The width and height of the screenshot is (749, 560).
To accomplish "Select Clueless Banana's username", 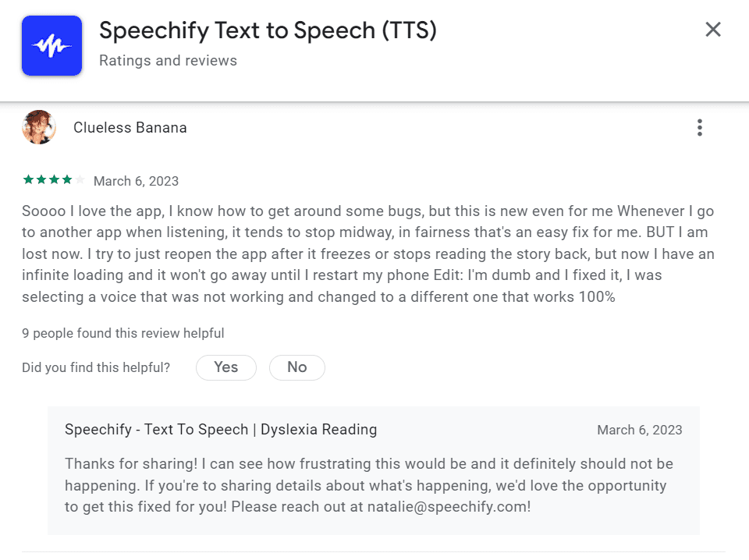I will point(130,127).
